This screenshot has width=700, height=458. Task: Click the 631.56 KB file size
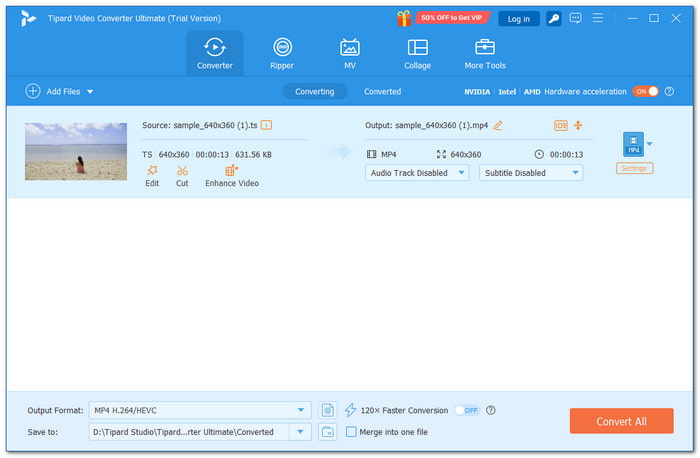[x=253, y=154]
